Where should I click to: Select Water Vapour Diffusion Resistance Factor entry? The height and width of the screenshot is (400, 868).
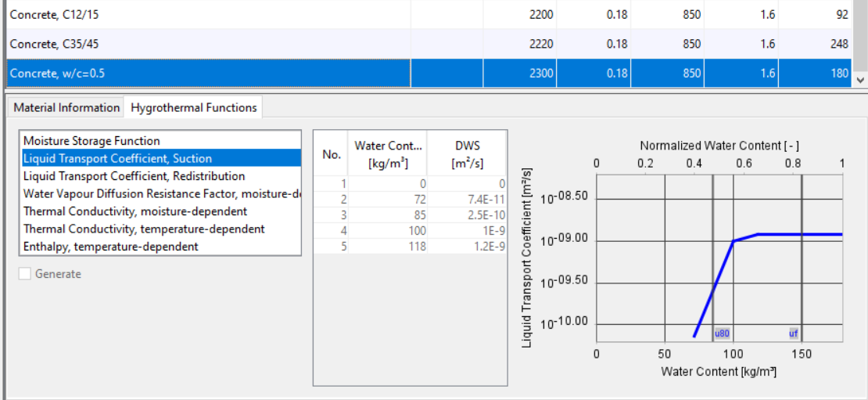point(160,194)
